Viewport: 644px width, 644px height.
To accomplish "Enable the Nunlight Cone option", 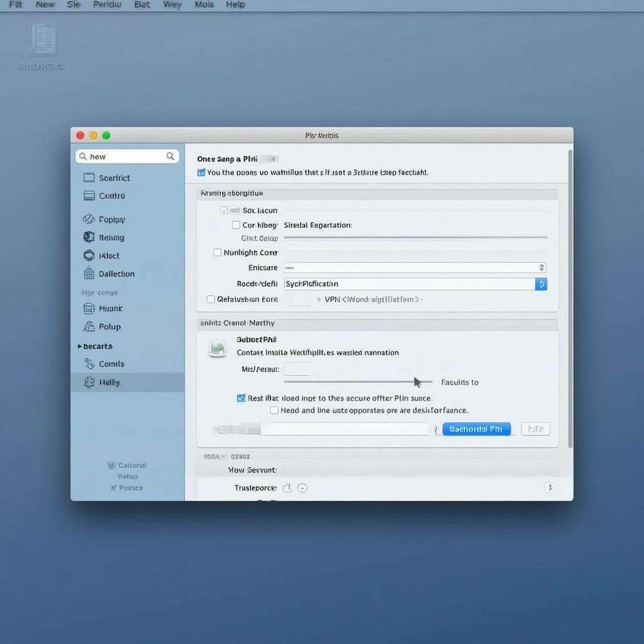I will [217, 252].
